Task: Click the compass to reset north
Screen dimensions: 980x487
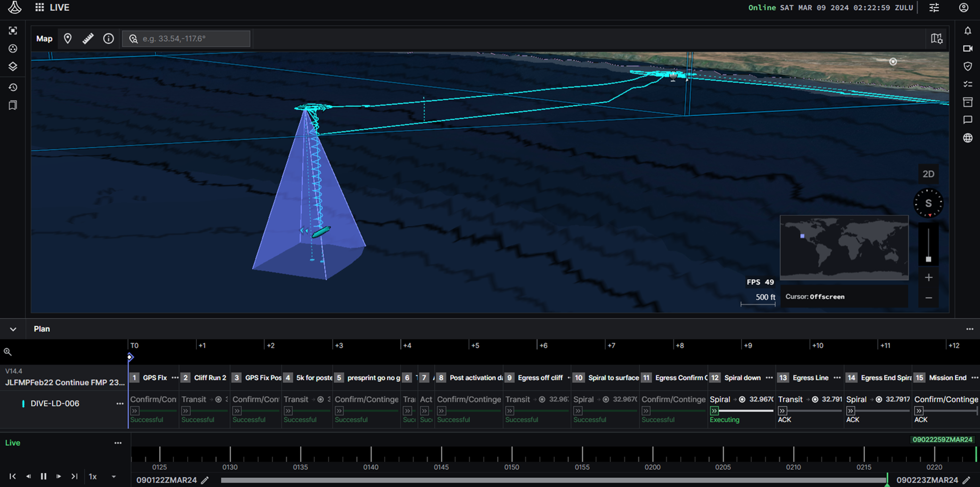Action: pyautogui.click(x=928, y=203)
